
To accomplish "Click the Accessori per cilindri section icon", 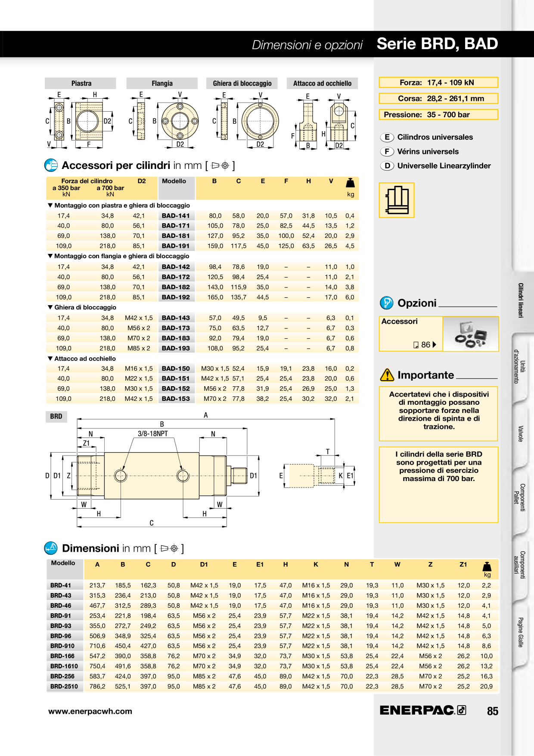I will [51, 165].
